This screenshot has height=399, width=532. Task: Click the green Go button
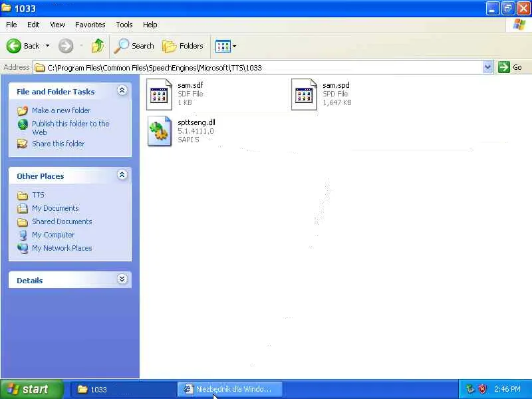510,67
